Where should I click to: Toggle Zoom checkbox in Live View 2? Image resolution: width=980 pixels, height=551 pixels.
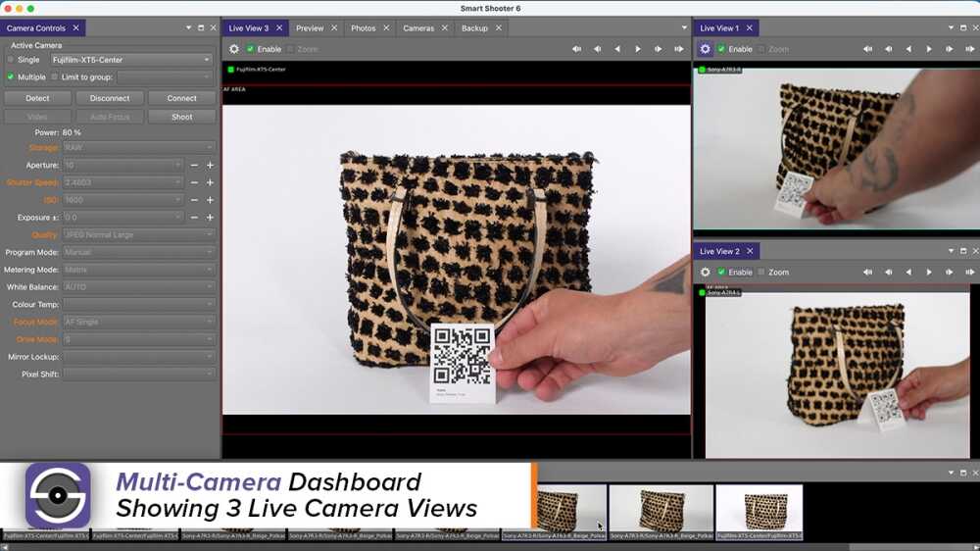click(761, 272)
